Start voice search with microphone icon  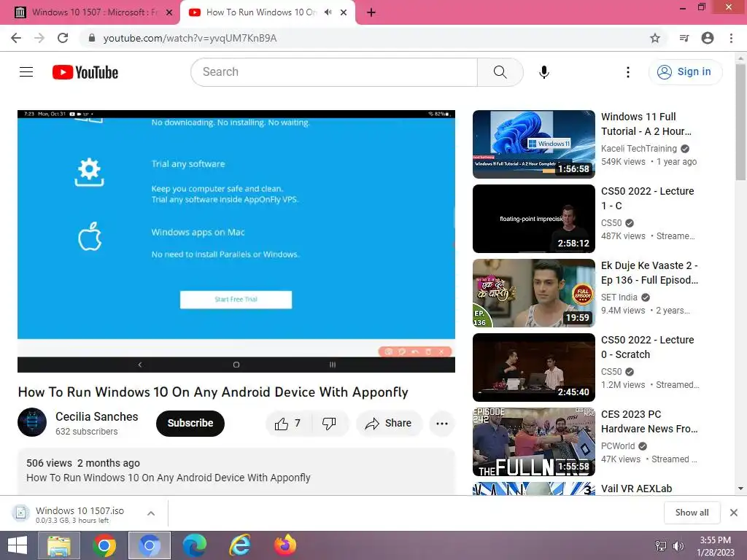544,72
